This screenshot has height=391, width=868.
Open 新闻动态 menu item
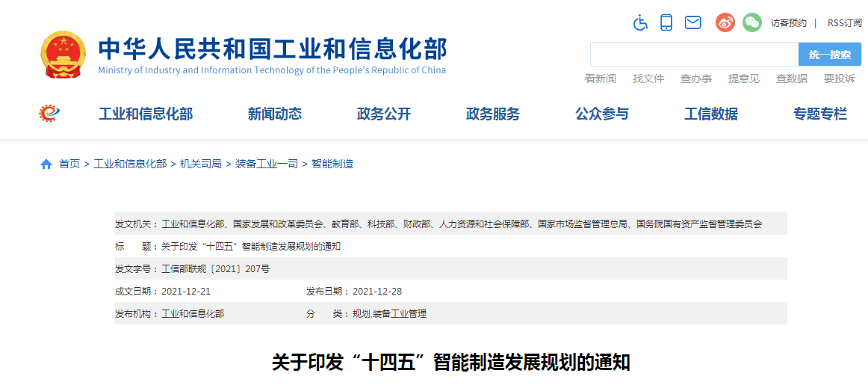coord(275,114)
